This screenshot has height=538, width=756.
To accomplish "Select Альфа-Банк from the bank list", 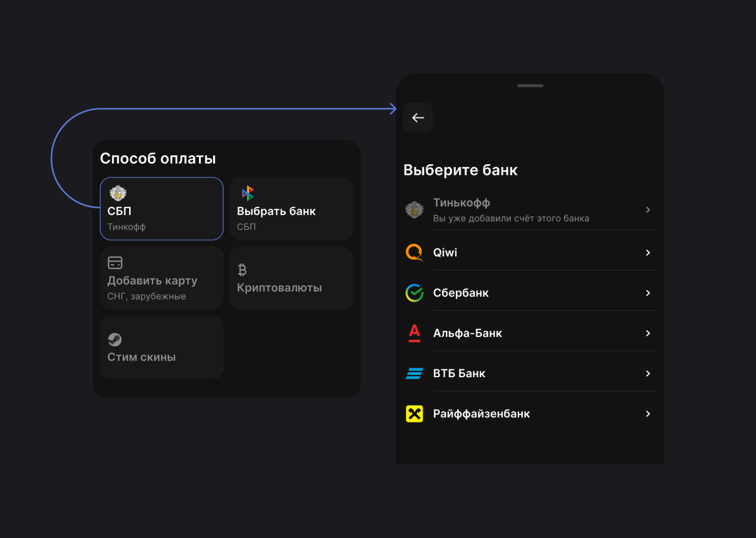I will (467, 333).
